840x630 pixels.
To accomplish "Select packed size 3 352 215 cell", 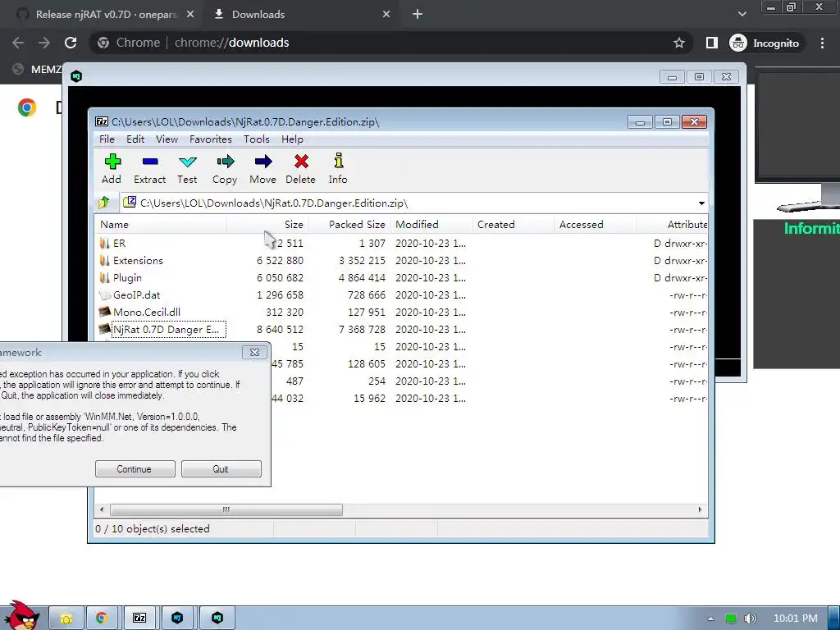I will click(362, 260).
